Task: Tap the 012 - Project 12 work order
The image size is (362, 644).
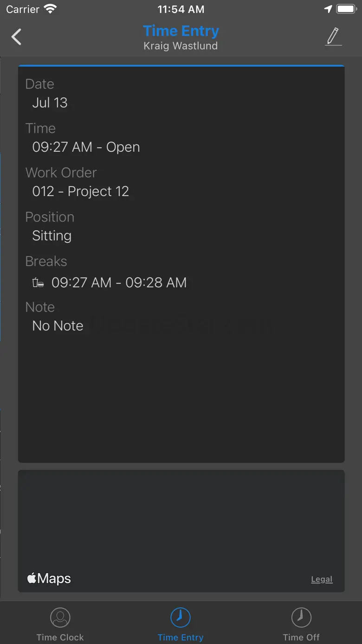Action: pos(80,191)
